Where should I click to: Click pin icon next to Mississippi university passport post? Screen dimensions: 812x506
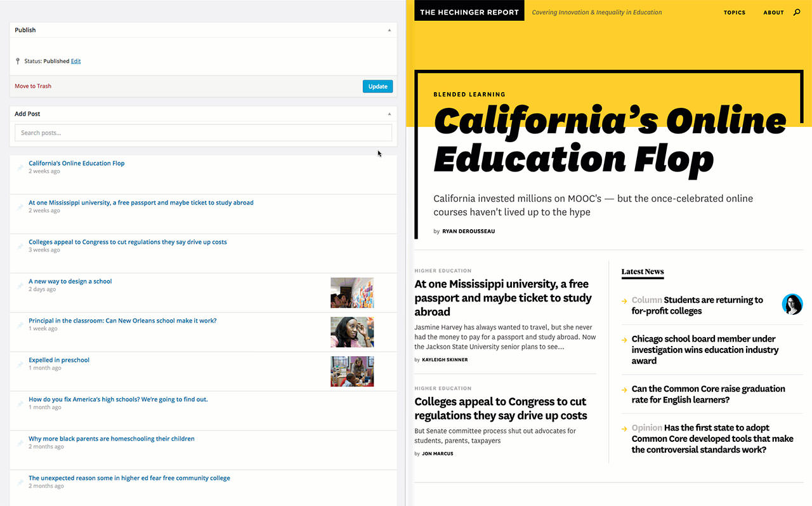click(20, 207)
